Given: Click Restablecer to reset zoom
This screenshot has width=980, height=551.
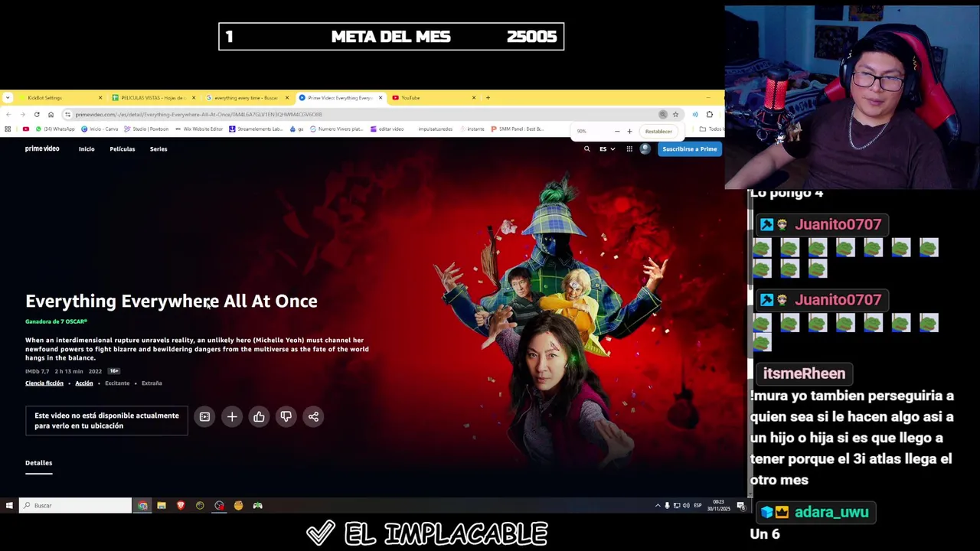Looking at the screenshot, I should point(658,132).
